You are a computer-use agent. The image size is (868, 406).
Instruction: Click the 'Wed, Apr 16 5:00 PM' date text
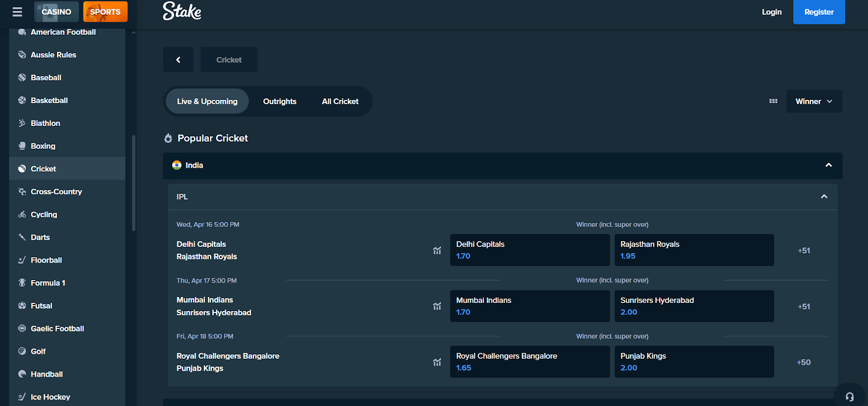[x=208, y=224]
